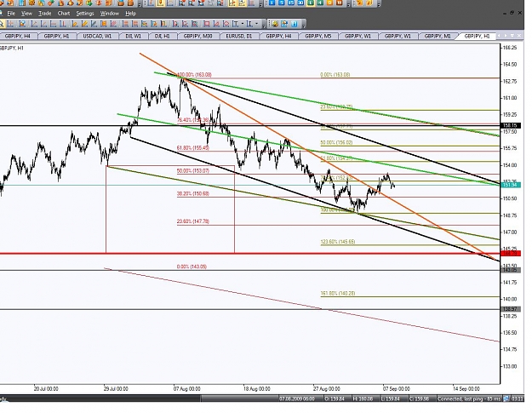The image size is (532, 413).
Task: Click the line chart type icon
Action: [x=170, y=3]
